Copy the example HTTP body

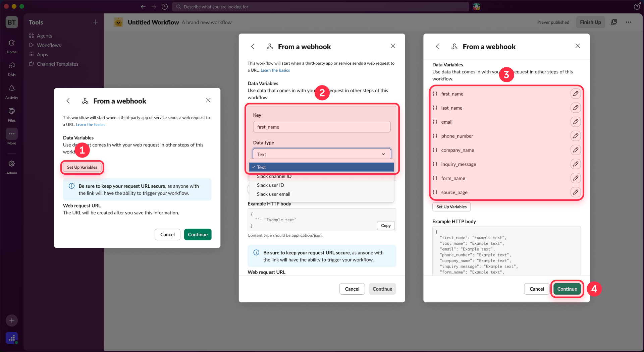[386, 226]
